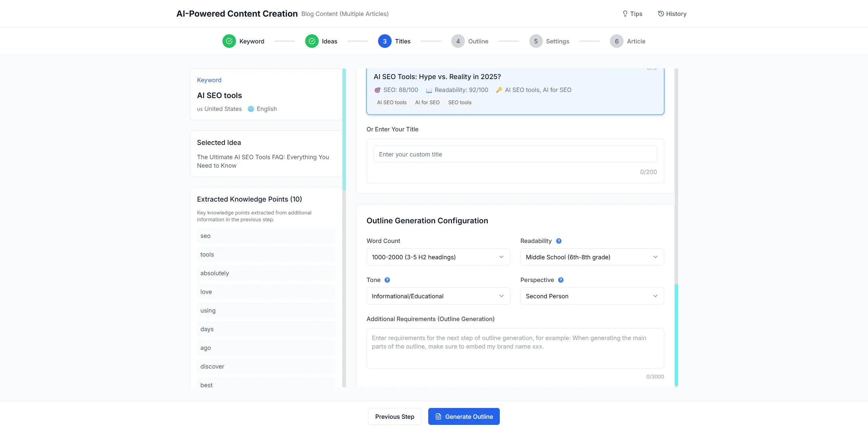
Task: Click the Tips lightbulb icon
Action: point(625,14)
